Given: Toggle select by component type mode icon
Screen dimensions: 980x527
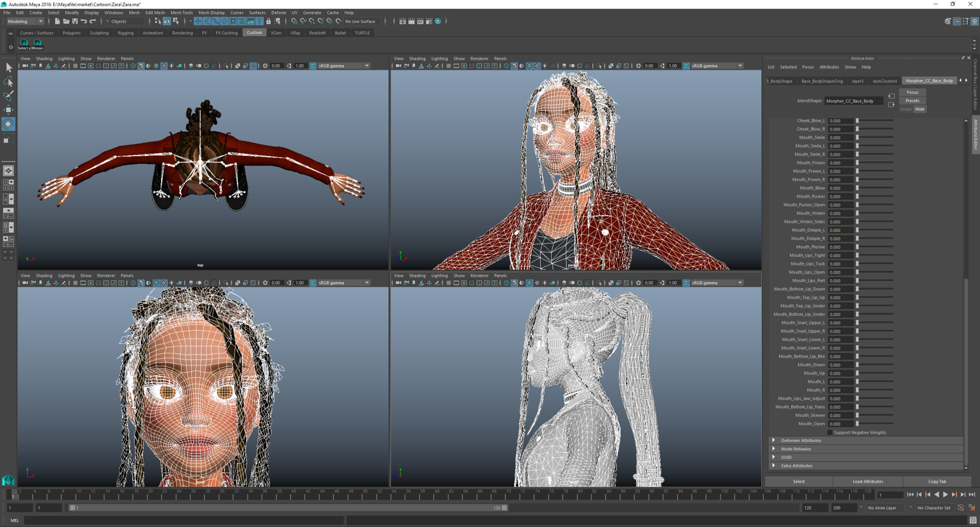Looking at the screenshot, I should pos(175,21).
